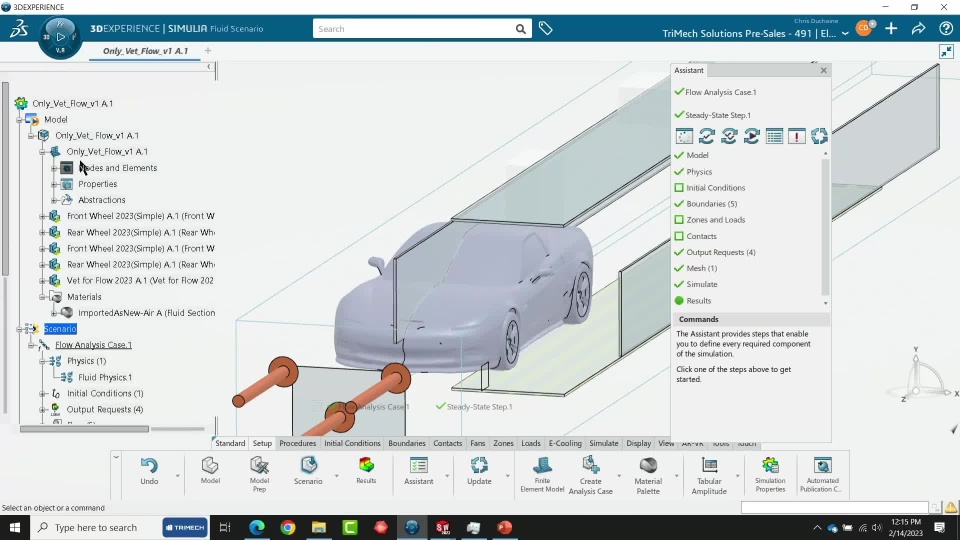Click the last circular-arrows icon in Assistant toolbar
Screen dimensions: 960x540
819,136
